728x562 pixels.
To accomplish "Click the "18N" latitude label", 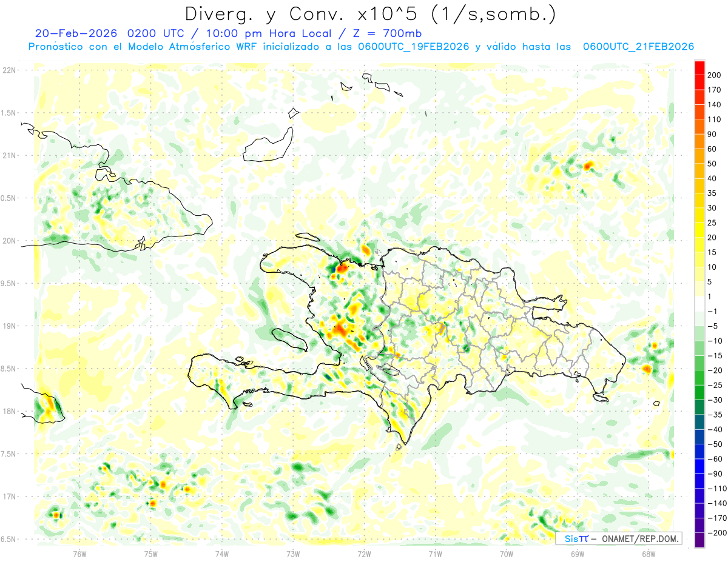I will [9, 412].
